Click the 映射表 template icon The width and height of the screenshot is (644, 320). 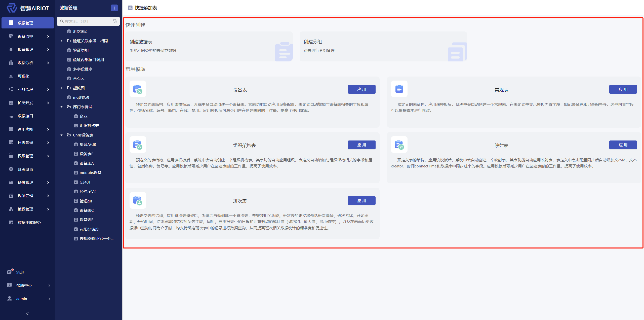coord(399,145)
